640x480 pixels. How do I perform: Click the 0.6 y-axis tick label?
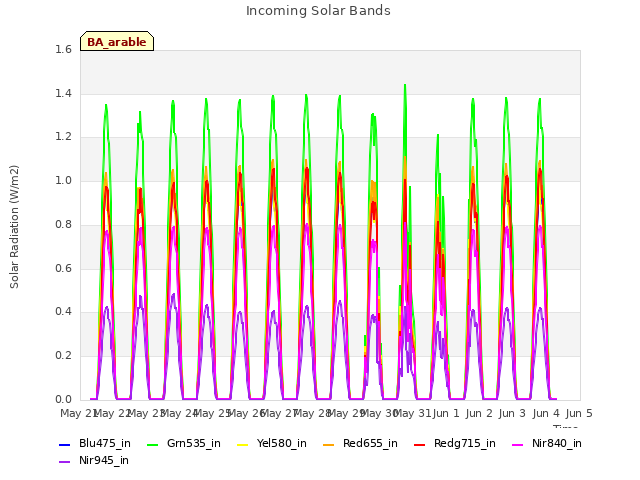(x=63, y=268)
